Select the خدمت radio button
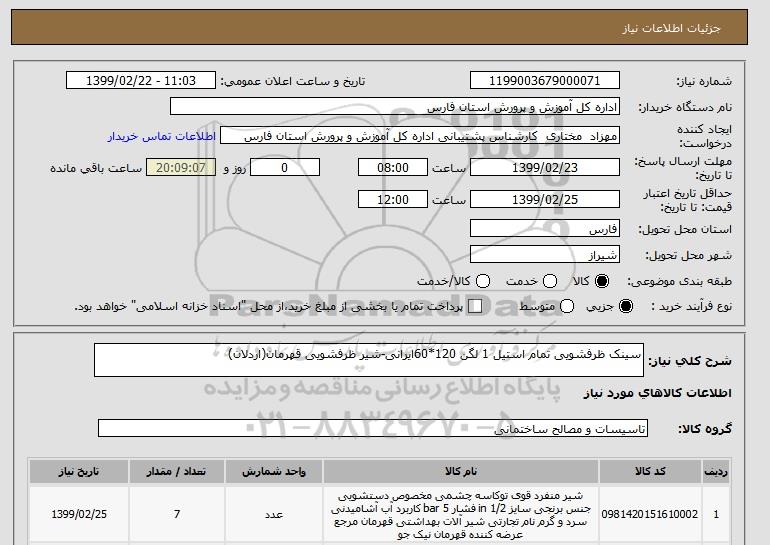 [x=550, y=281]
